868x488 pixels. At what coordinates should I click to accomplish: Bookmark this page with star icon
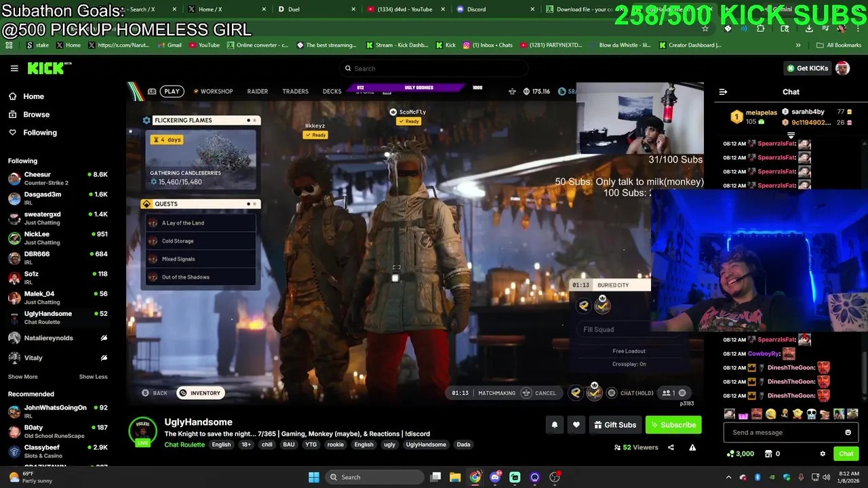click(705, 28)
